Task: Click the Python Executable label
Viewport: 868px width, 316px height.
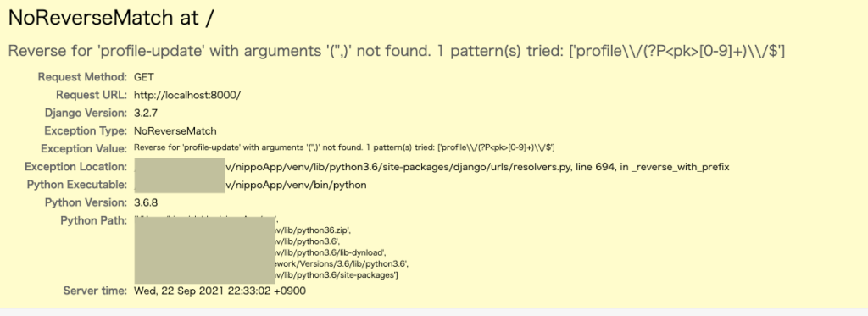Action: [x=77, y=185]
